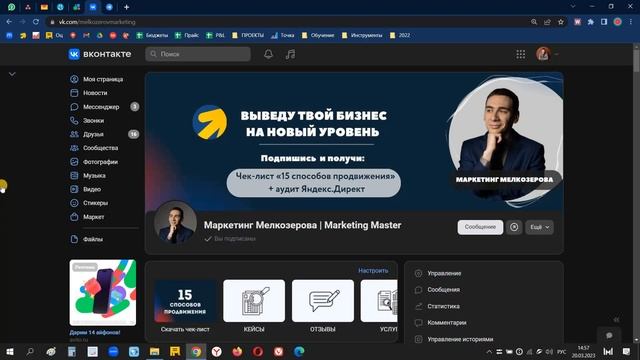Open new browser tab
The image size is (640, 360).
tap(127, 7)
